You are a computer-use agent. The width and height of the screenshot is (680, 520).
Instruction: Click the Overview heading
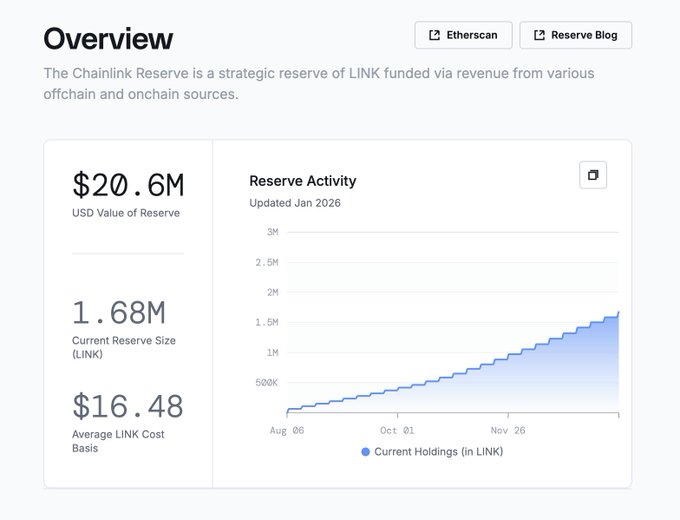click(108, 39)
